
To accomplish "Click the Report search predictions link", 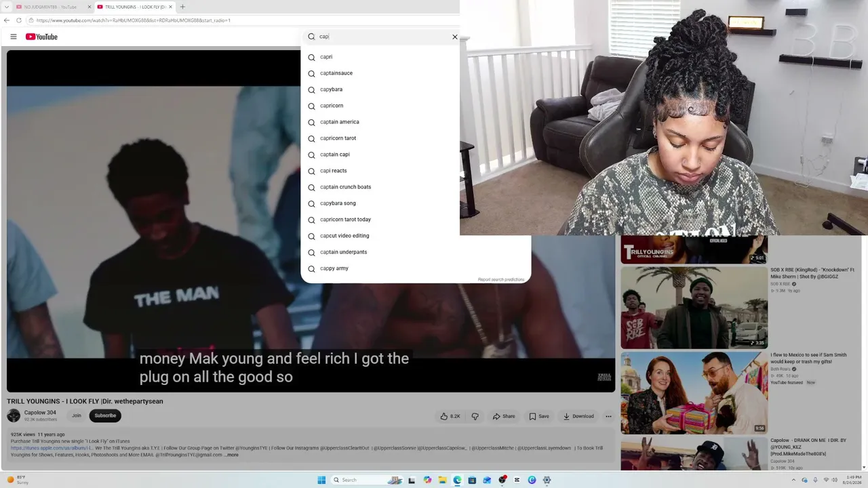I will (x=501, y=279).
